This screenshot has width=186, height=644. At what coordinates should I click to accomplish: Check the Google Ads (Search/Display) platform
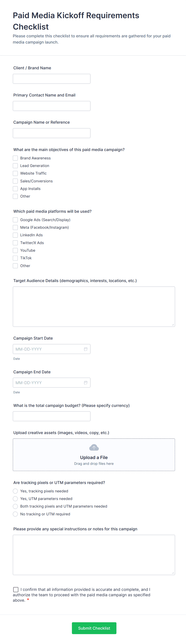pos(15,220)
